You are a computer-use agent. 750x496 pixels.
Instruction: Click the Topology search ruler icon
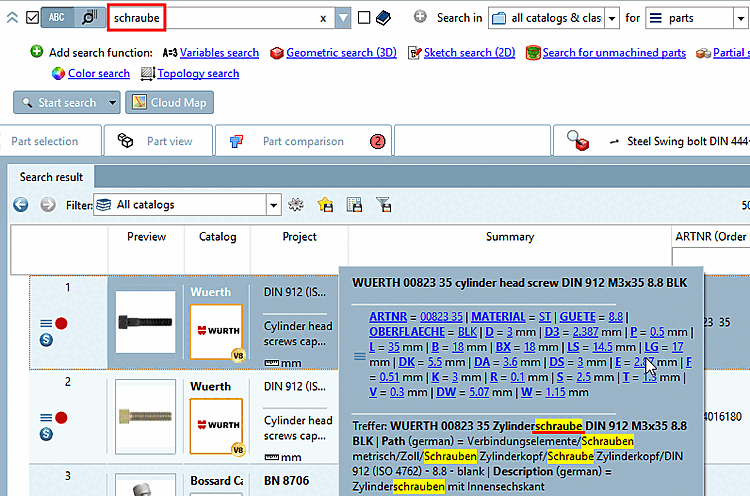coord(148,73)
